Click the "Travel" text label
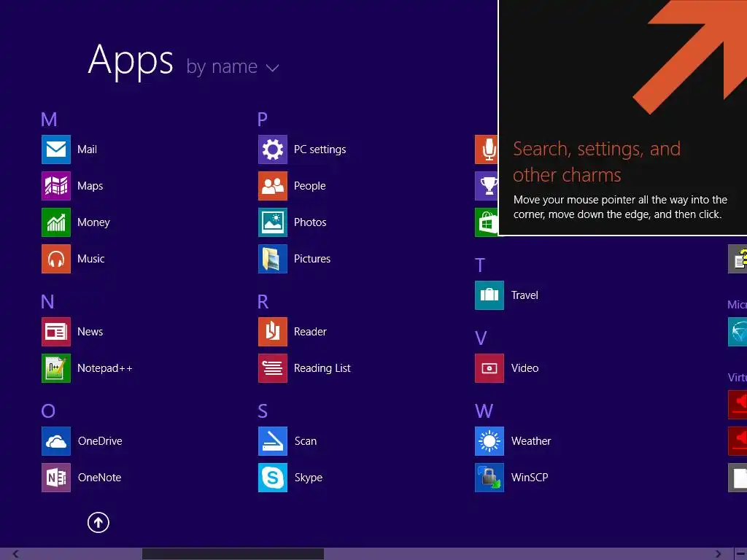The width and height of the screenshot is (747, 560). point(525,295)
